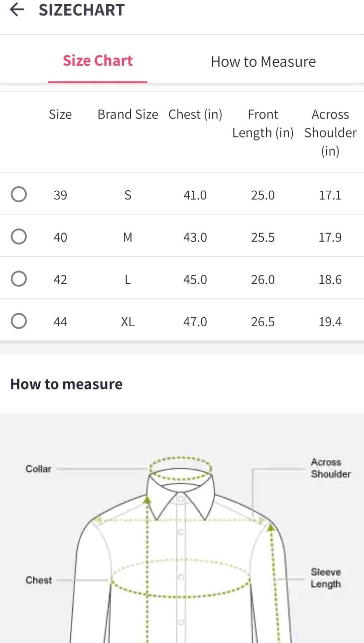Image resolution: width=364 pixels, height=643 pixels.
Task: Select the size 44 radio button
Action: [x=19, y=322]
